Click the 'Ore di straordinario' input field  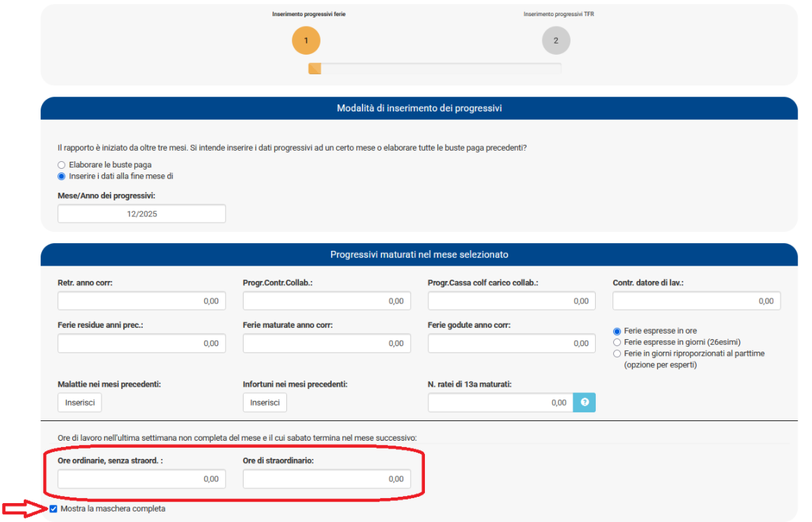[326, 479]
